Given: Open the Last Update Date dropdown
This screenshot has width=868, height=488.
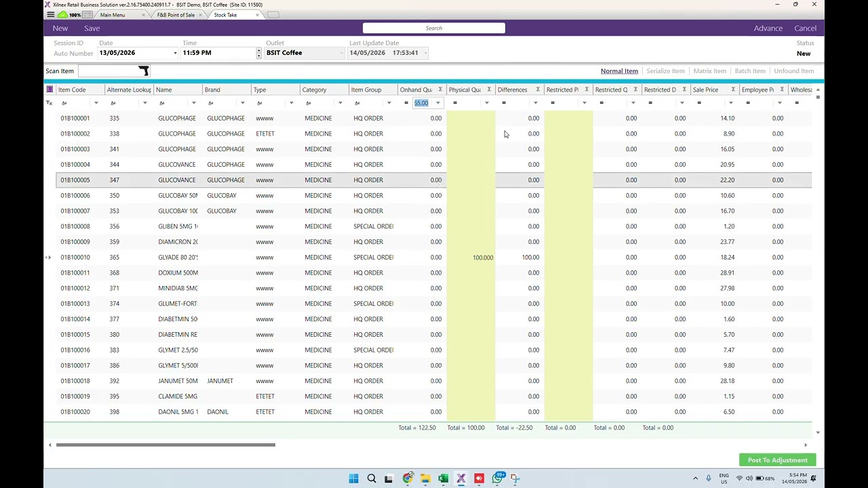Looking at the screenshot, I should pyautogui.click(x=425, y=53).
